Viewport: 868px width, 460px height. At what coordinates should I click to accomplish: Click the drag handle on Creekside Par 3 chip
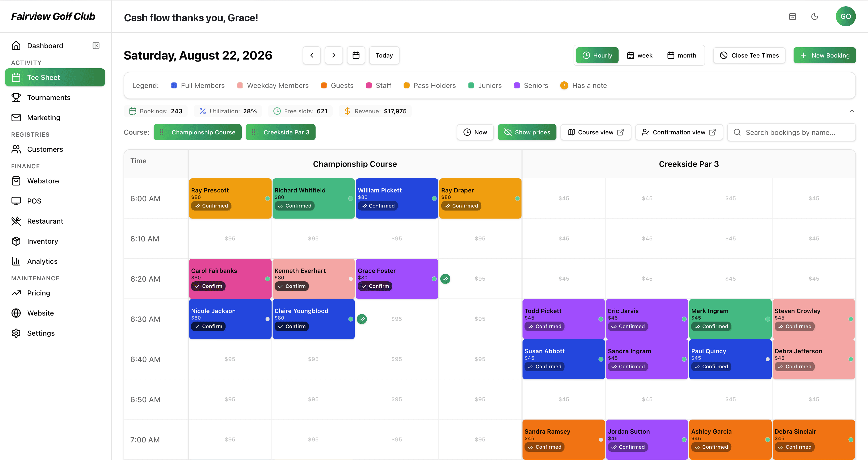pos(253,132)
